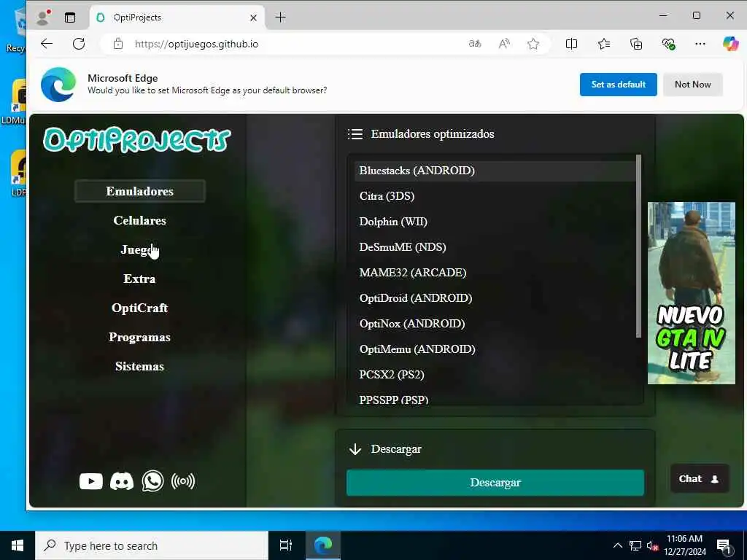Select the Emuladores menu item
This screenshot has height=560, width=747.
pyautogui.click(x=139, y=192)
